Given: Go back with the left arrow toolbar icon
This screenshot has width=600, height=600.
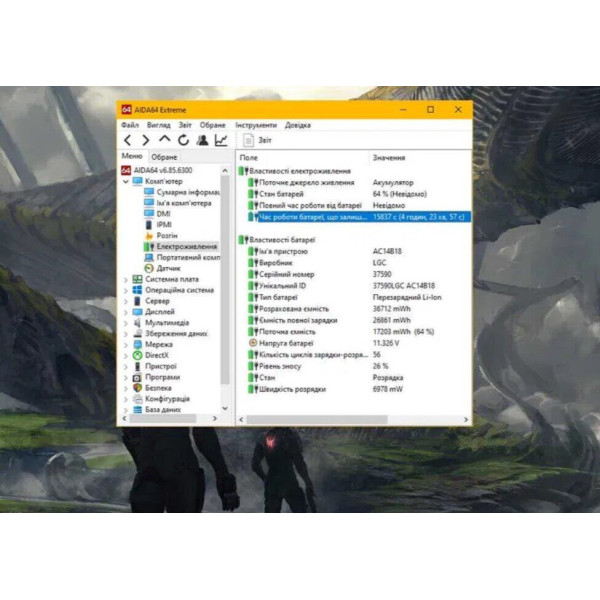Looking at the screenshot, I should (x=128, y=140).
